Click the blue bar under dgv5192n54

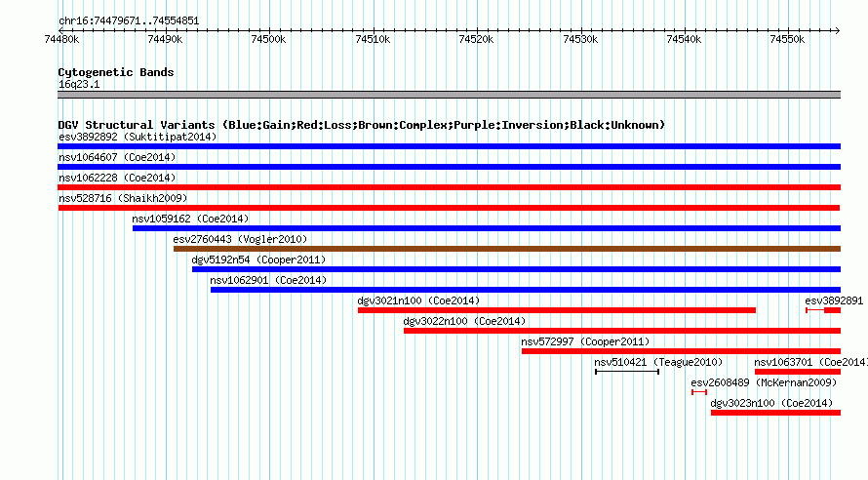tap(517, 269)
